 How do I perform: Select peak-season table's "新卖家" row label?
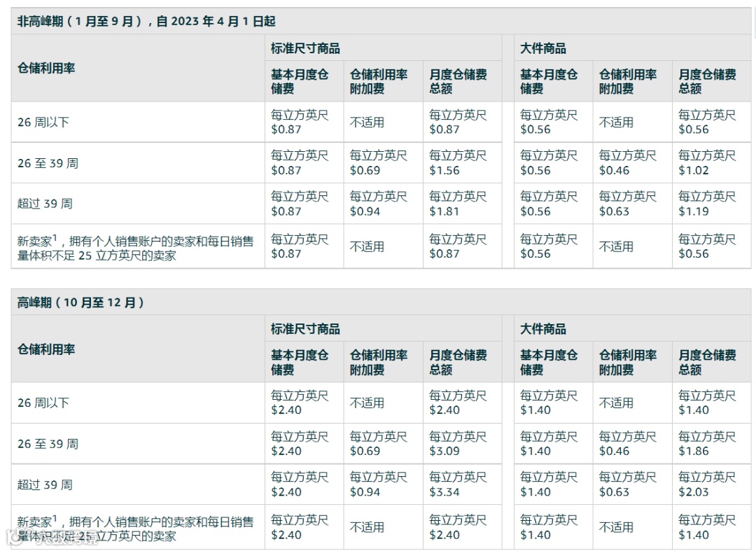[x=136, y=529]
